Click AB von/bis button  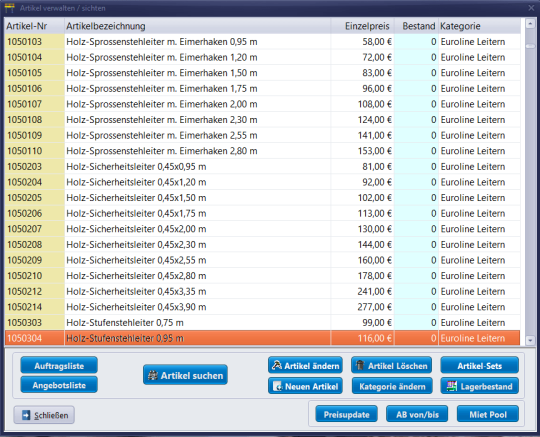click(417, 414)
